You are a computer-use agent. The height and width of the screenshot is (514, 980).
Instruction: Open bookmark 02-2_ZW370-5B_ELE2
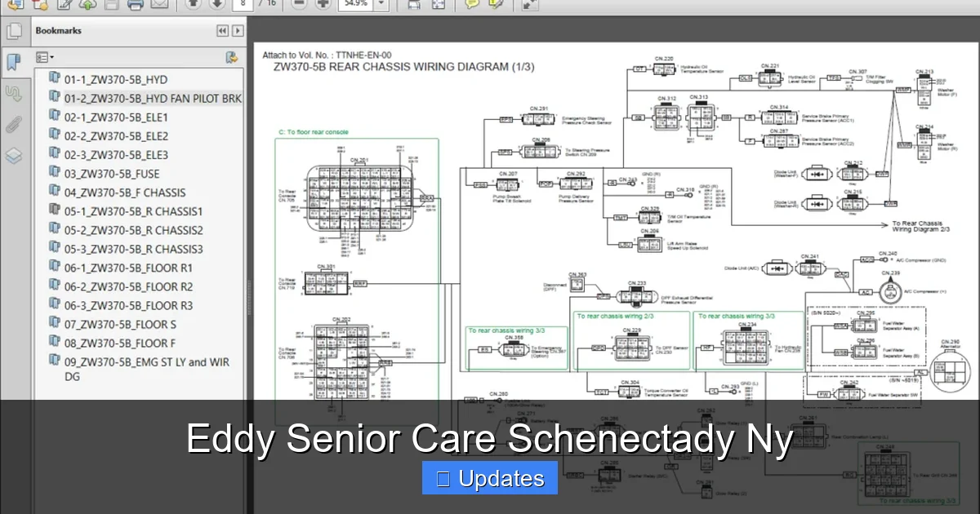(x=117, y=136)
